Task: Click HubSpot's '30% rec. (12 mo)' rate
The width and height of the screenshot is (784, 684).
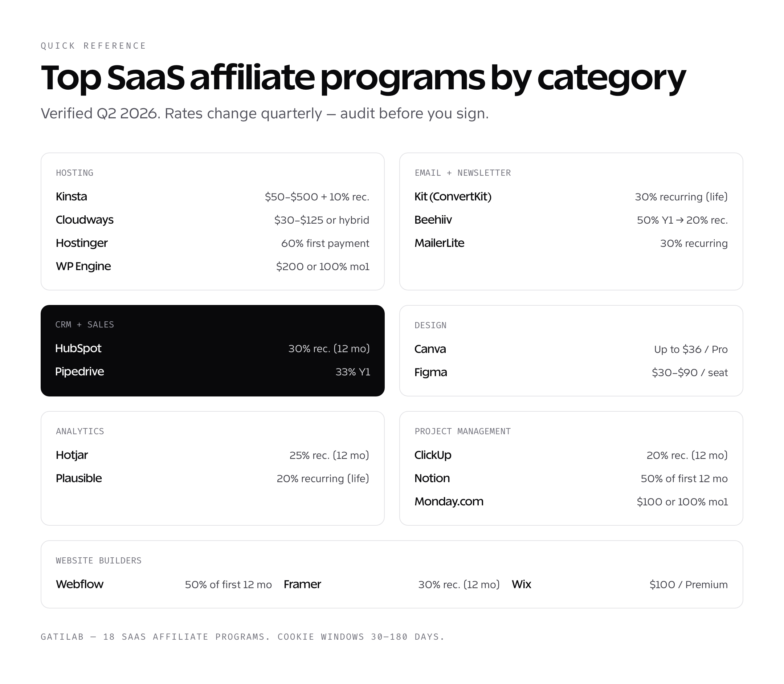Action: [x=329, y=349]
